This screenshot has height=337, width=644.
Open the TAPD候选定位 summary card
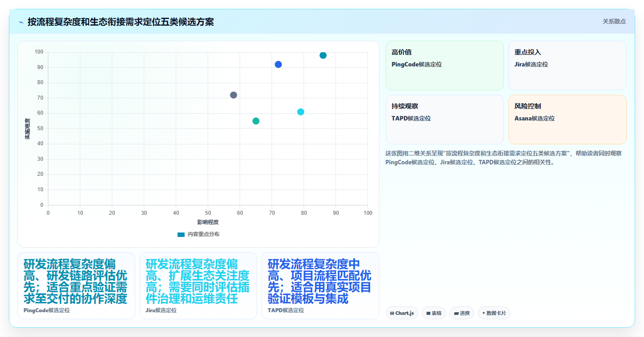(x=320, y=286)
